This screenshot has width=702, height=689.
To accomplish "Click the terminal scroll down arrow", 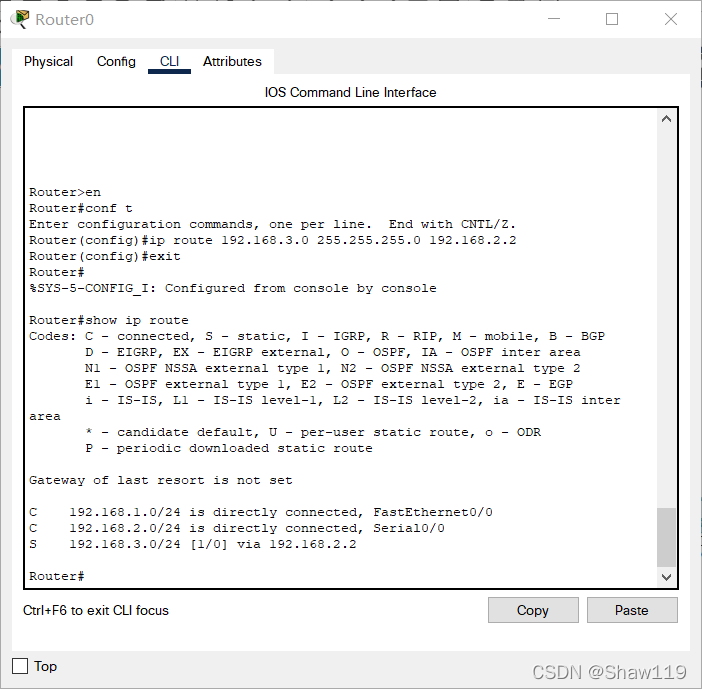I will pos(666,577).
